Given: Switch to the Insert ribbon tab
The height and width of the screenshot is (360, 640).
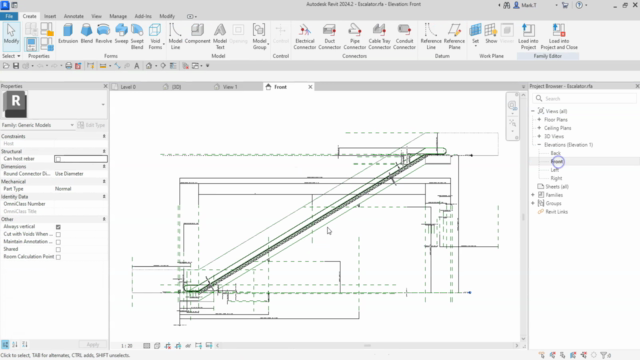Looking at the screenshot, I should [x=50, y=16].
